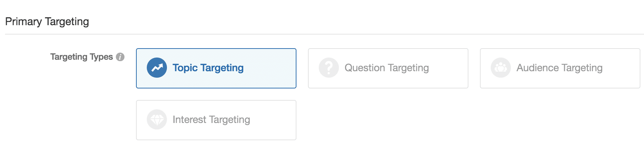Click the Interest Targeting diamond icon
Screen dimensions: 644x146
[x=157, y=120]
